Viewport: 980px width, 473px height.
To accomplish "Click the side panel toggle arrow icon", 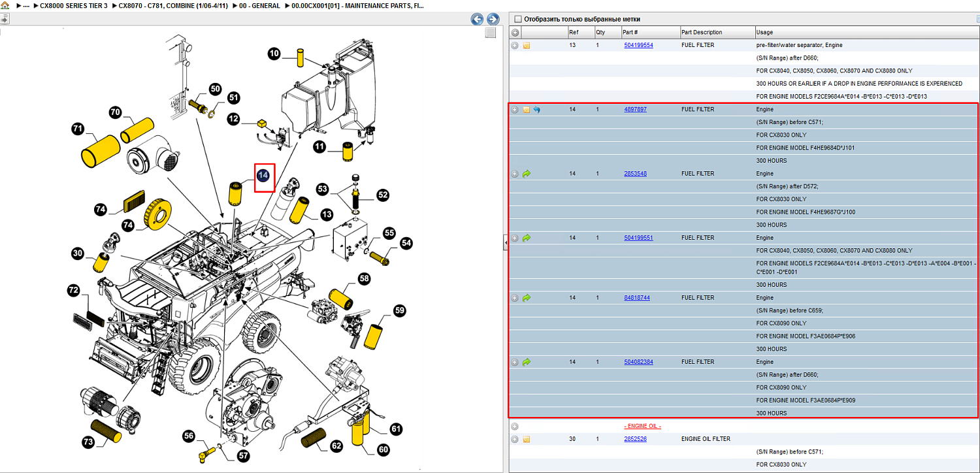I will point(3,19).
